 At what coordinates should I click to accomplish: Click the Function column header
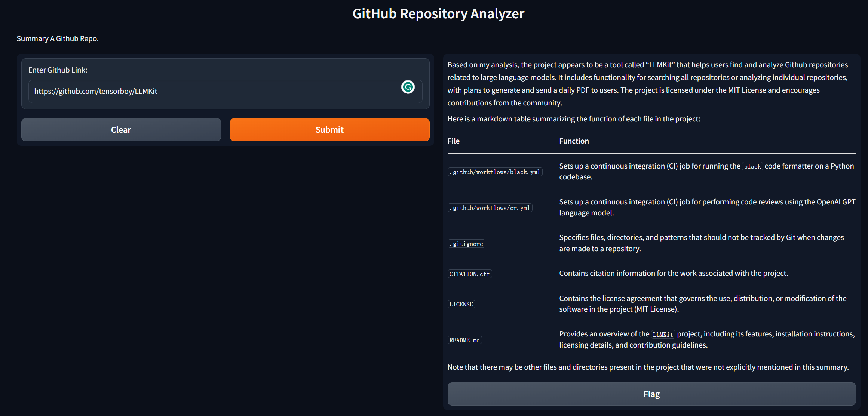[574, 141]
